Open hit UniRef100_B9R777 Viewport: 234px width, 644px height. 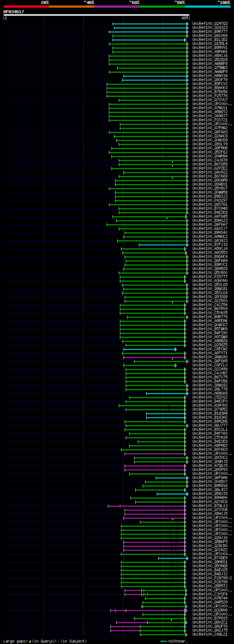pyautogui.click(x=210, y=31)
